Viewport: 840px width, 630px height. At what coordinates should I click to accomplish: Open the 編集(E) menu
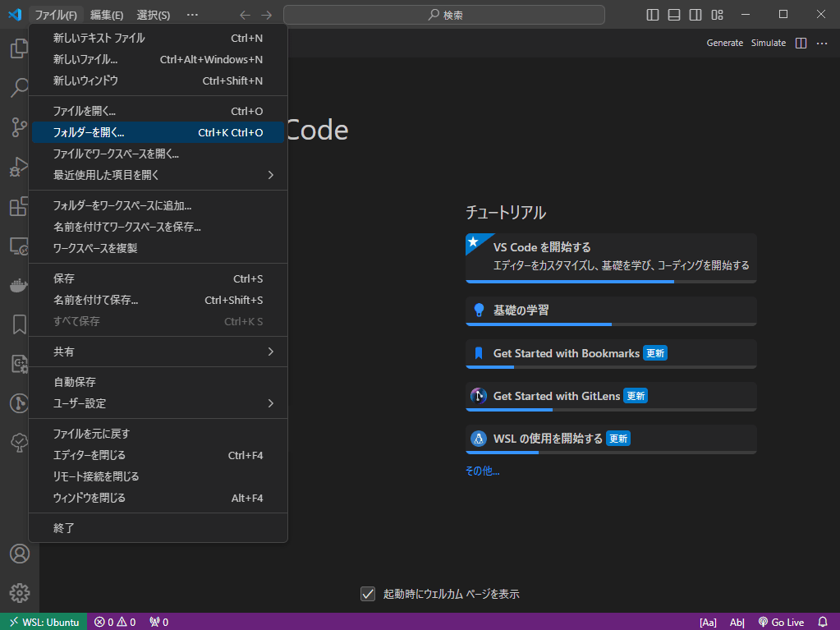107,15
